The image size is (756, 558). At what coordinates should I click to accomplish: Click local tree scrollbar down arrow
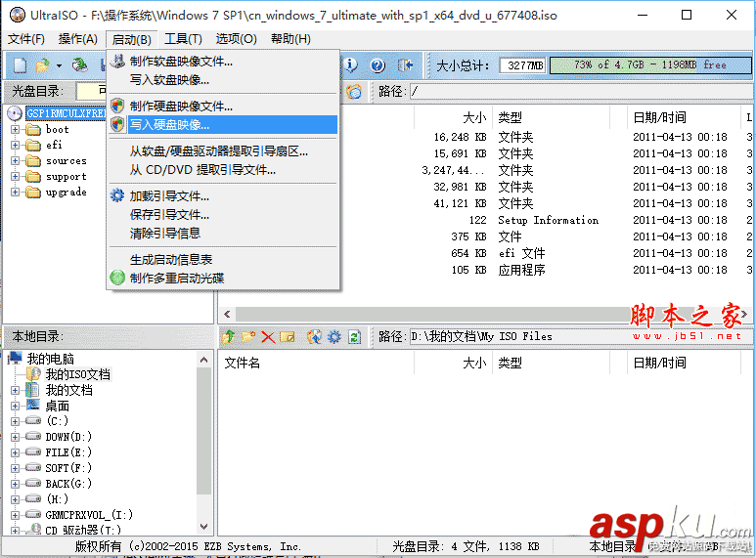(x=204, y=526)
